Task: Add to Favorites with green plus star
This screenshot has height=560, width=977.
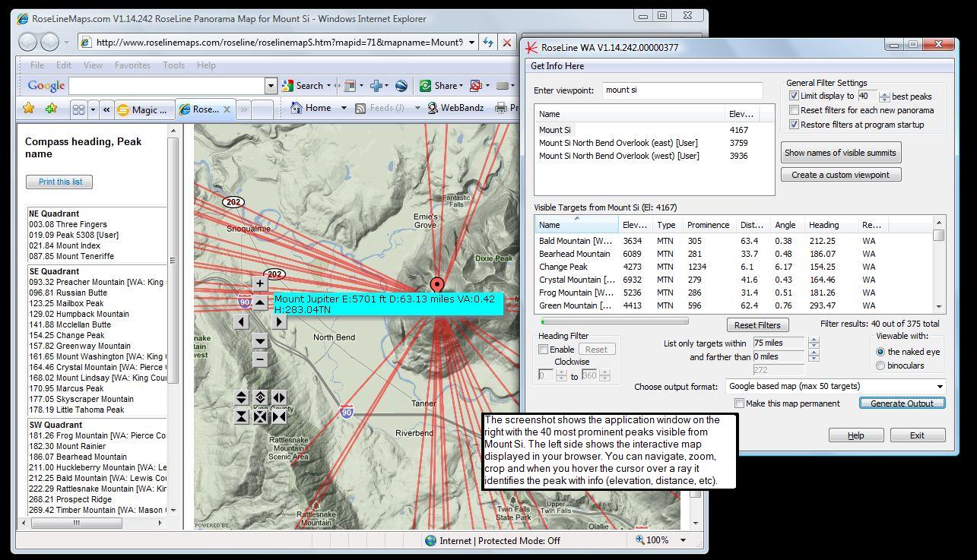Action: pyautogui.click(x=50, y=109)
